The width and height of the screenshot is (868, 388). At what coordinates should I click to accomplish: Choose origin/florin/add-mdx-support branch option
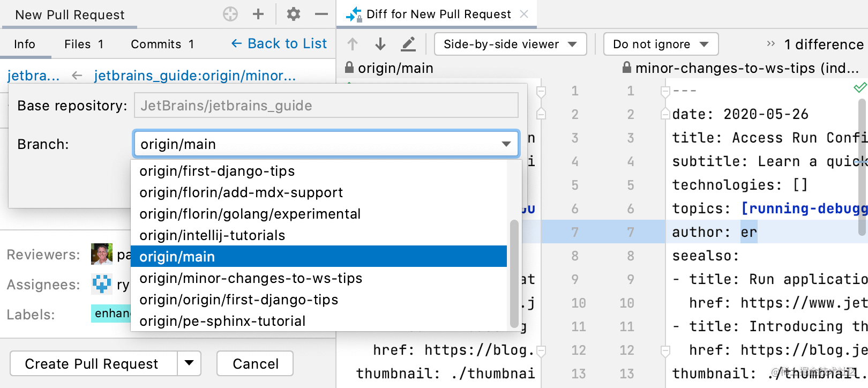pyautogui.click(x=241, y=192)
